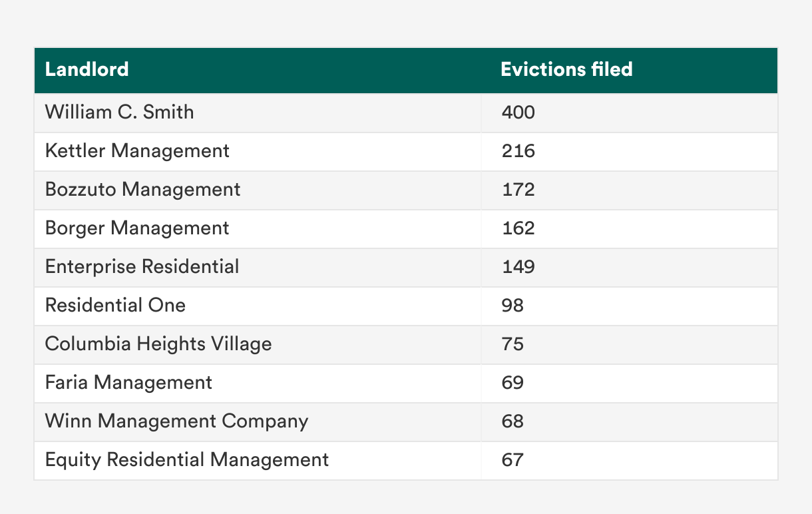
Task: Click the 400 evictions value
Action: [518, 112]
